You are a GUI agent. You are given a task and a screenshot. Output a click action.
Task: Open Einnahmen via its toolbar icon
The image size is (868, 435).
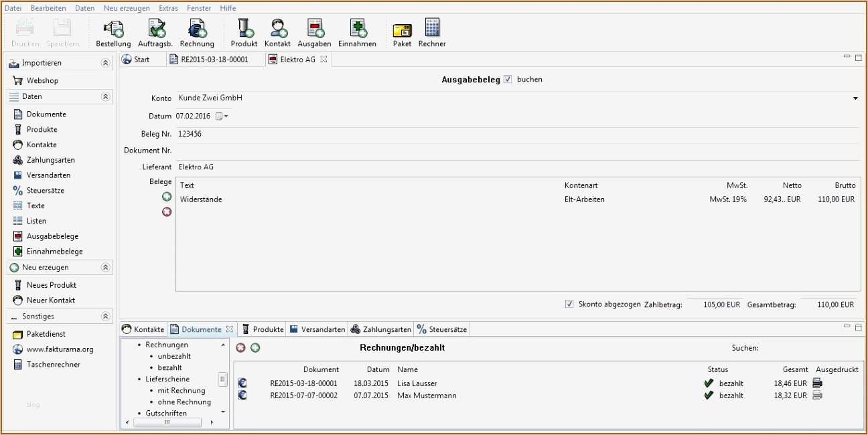(x=357, y=31)
